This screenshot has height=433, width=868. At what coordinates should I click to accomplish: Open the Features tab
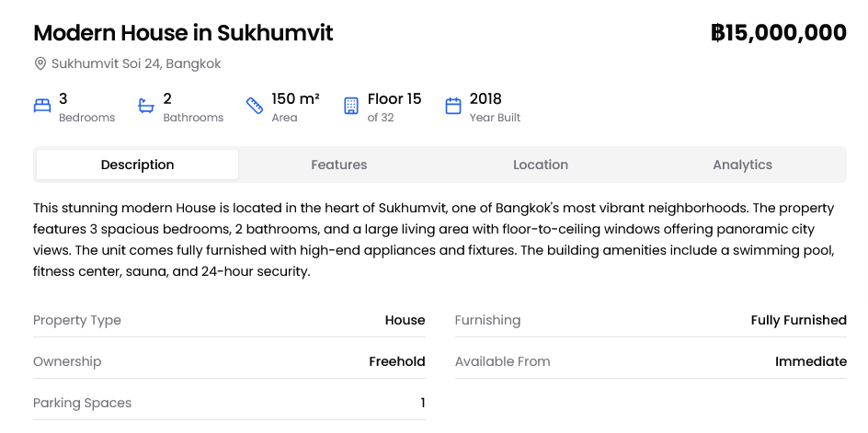click(338, 165)
